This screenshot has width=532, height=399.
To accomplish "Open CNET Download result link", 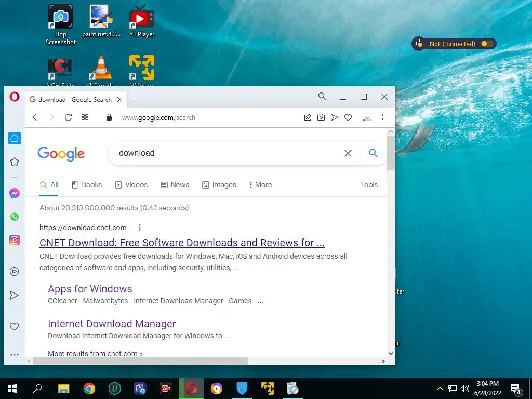I will click(x=182, y=243).
